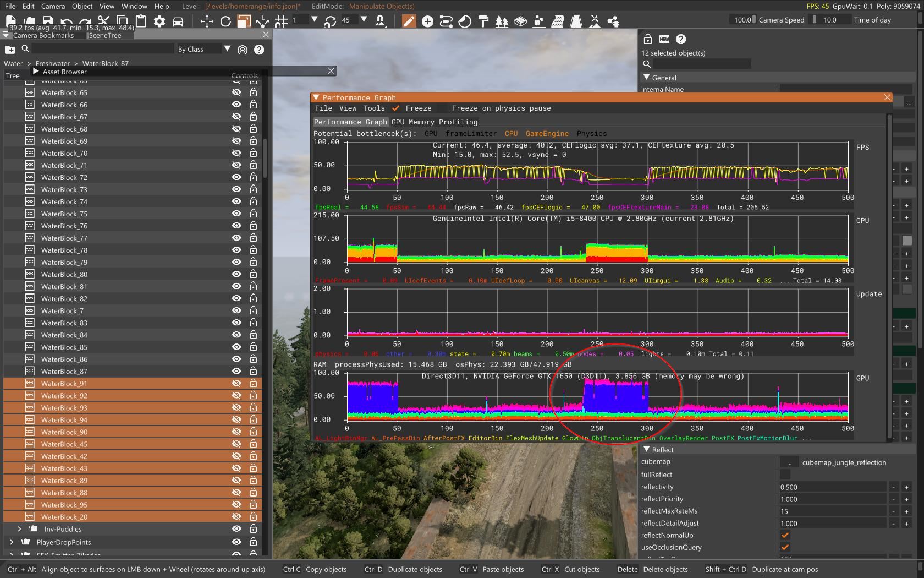Open the By Class filter dropdown
Screen dimensions: 924x578
227,49
